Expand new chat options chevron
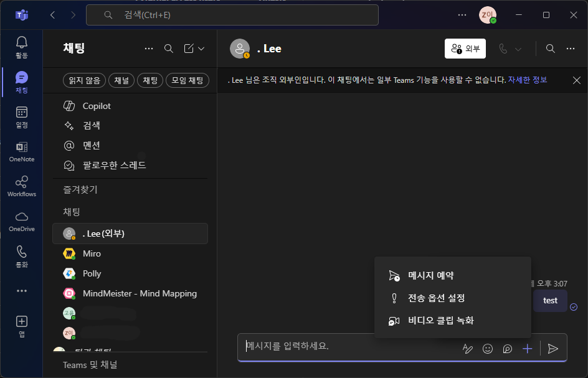Image resolution: width=588 pixels, height=378 pixels. coord(201,49)
